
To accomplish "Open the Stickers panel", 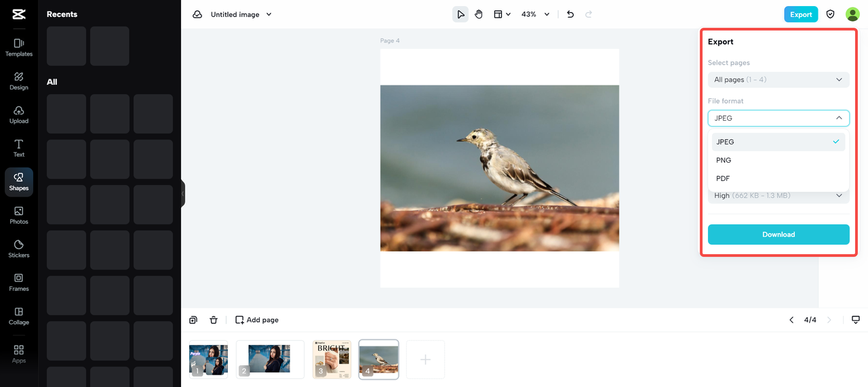I will (19, 249).
